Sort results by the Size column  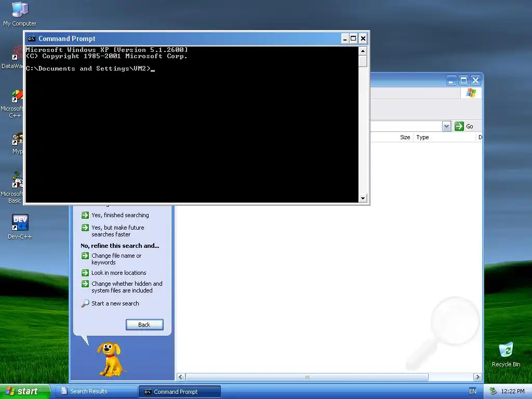point(405,137)
